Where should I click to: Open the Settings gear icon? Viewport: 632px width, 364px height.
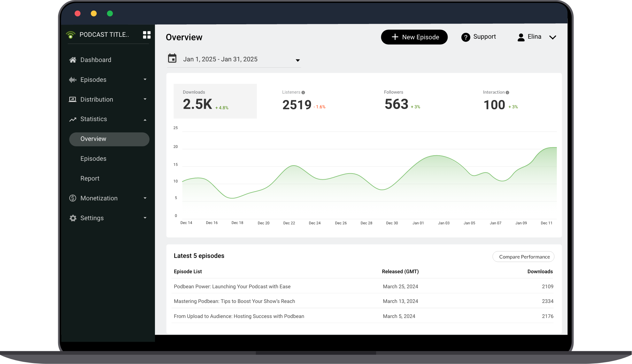73,218
